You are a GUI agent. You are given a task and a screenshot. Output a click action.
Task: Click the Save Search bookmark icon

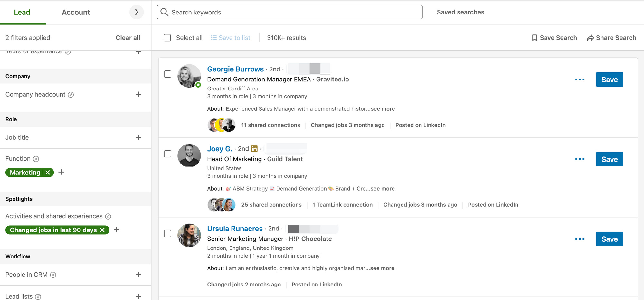tap(535, 38)
